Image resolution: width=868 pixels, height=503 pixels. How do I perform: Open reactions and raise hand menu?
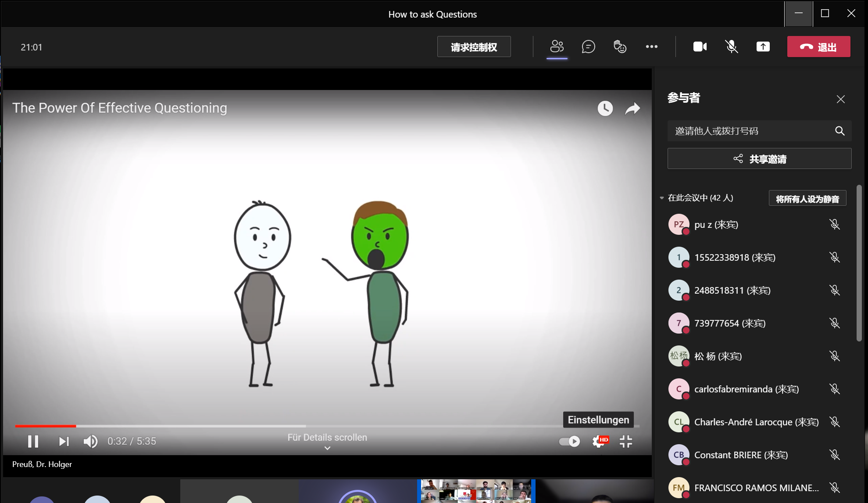(x=620, y=47)
